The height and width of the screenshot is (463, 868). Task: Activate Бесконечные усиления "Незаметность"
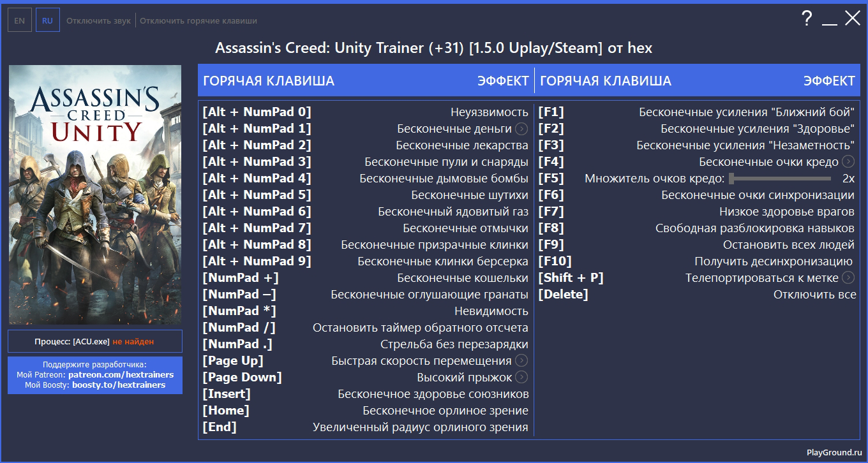point(745,145)
